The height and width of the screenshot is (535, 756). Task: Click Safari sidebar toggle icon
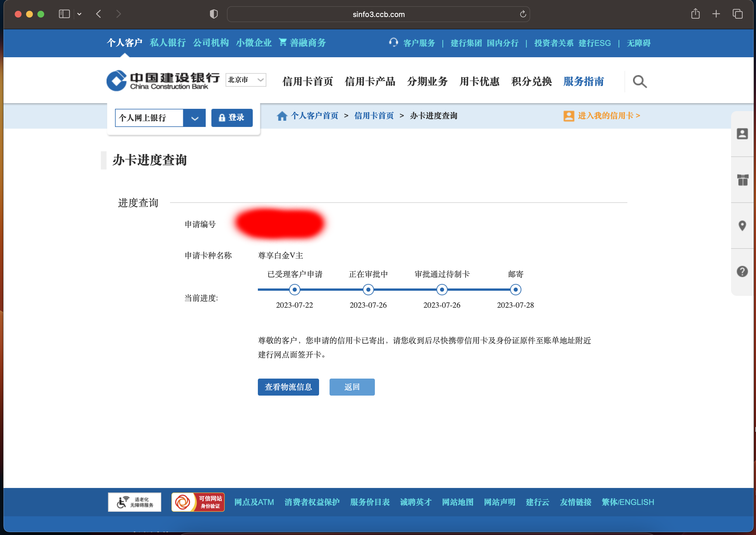(x=64, y=14)
